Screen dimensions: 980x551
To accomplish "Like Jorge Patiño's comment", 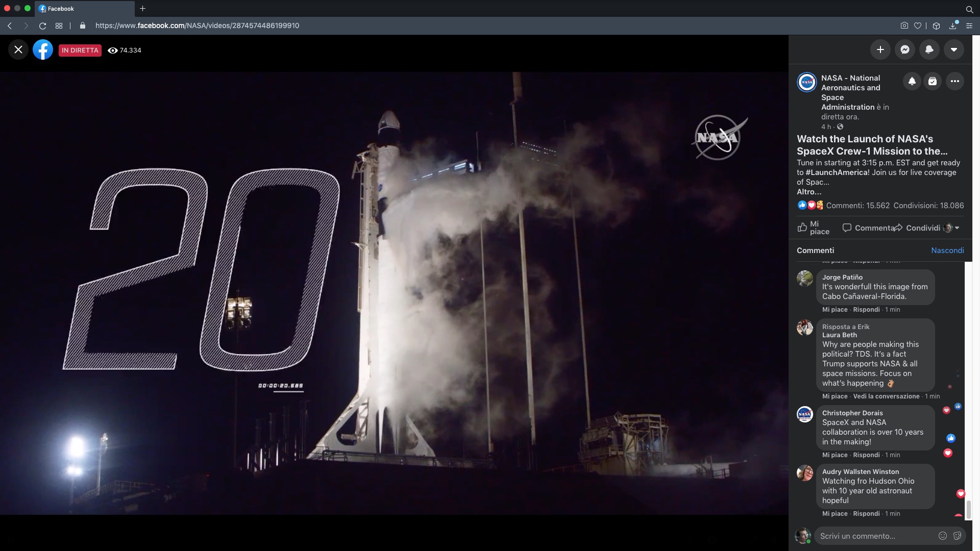I will (x=835, y=310).
